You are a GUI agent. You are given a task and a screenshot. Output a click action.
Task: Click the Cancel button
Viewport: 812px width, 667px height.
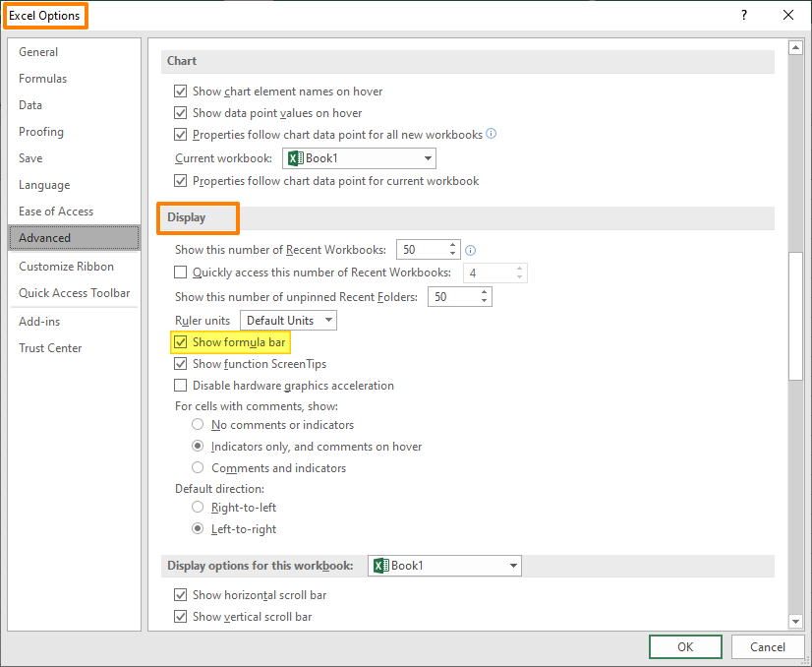click(x=768, y=646)
